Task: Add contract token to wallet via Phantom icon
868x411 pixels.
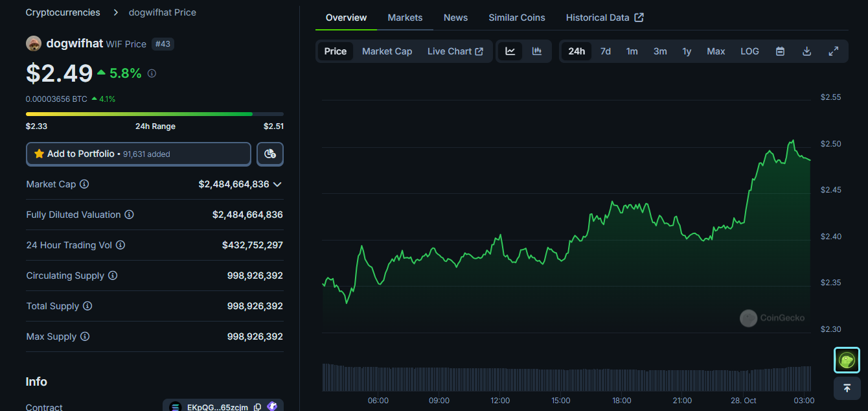Action: pyautogui.click(x=273, y=406)
